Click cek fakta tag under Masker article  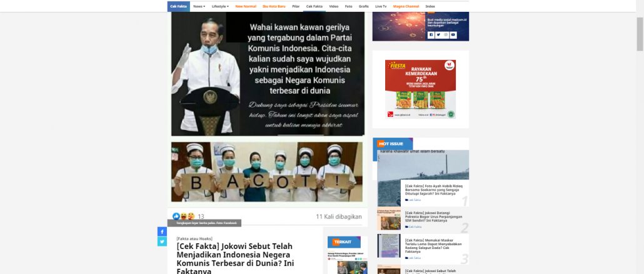tap(413, 258)
